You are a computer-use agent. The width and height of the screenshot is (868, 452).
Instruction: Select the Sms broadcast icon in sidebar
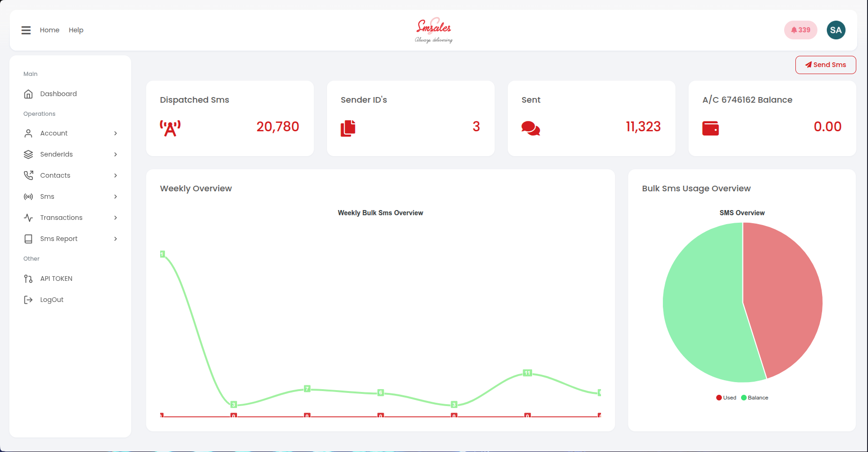click(x=29, y=196)
